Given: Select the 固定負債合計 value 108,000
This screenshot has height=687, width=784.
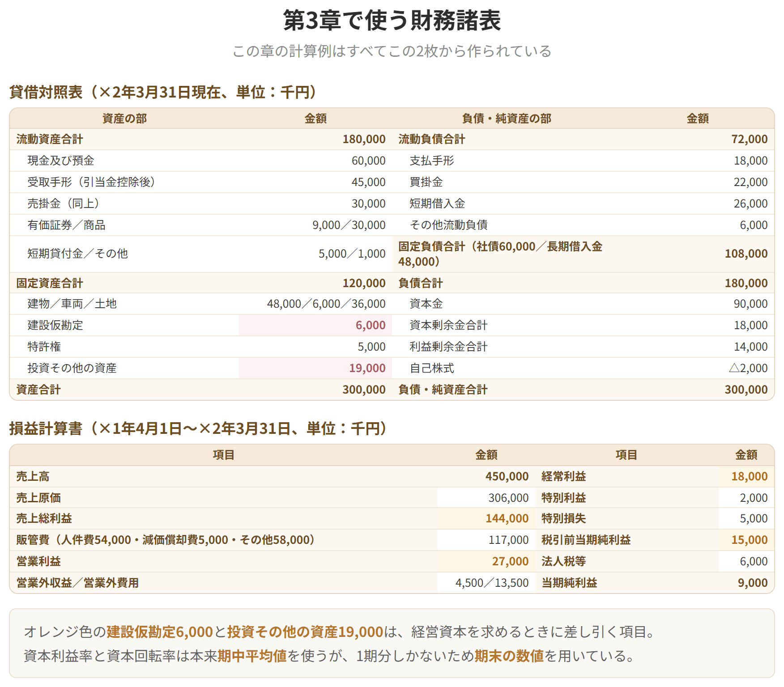Looking at the screenshot, I should pos(746,254).
